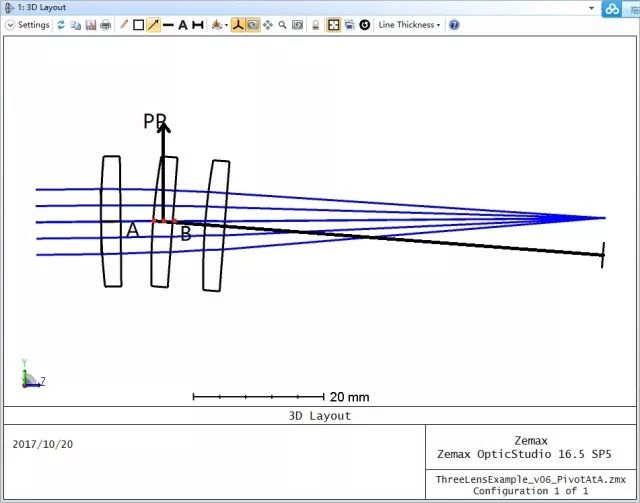
Task: Toggle the highlighted axes rotation mode button
Action: [238, 25]
